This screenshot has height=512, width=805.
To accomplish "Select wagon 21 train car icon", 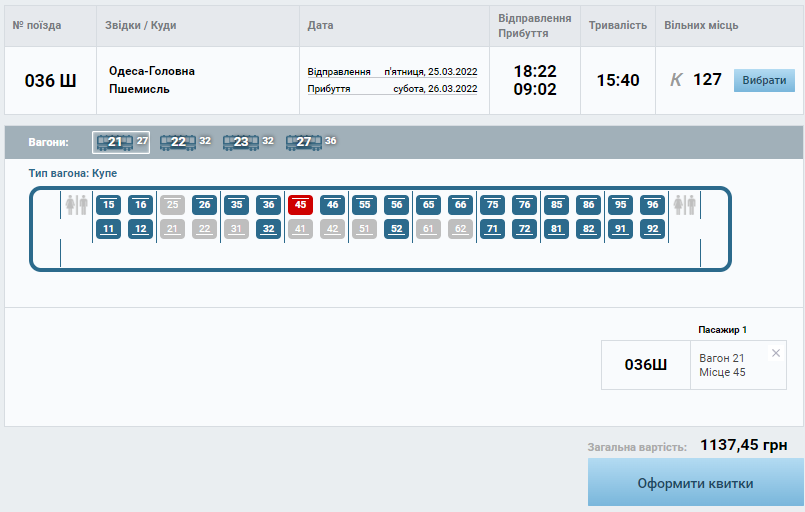I will (115, 142).
